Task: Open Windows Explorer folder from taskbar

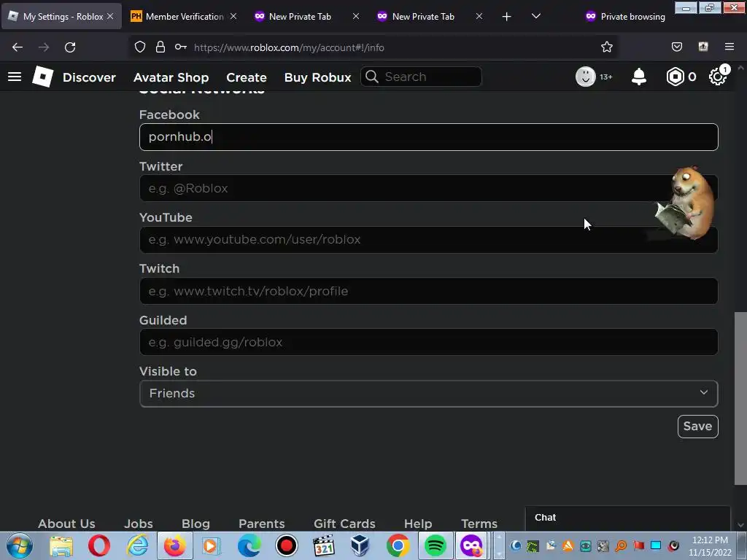Action: 61,545
